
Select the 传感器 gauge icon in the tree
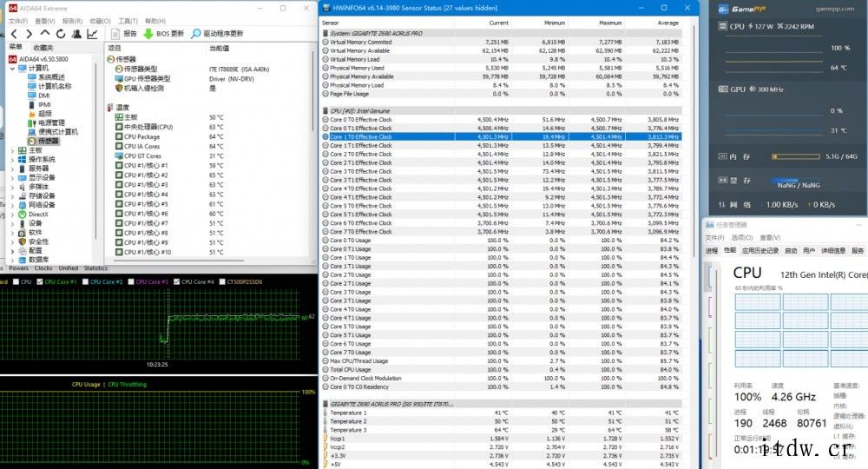coord(31,142)
